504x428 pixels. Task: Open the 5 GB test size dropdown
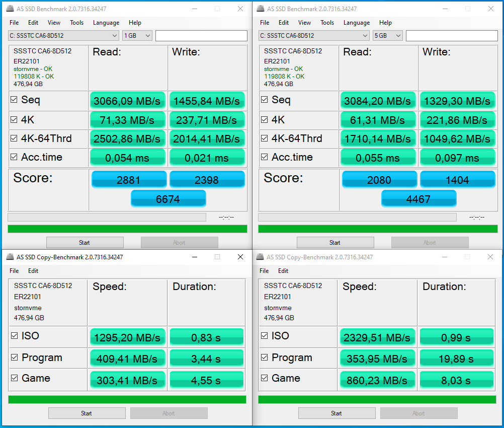click(x=388, y=35)
